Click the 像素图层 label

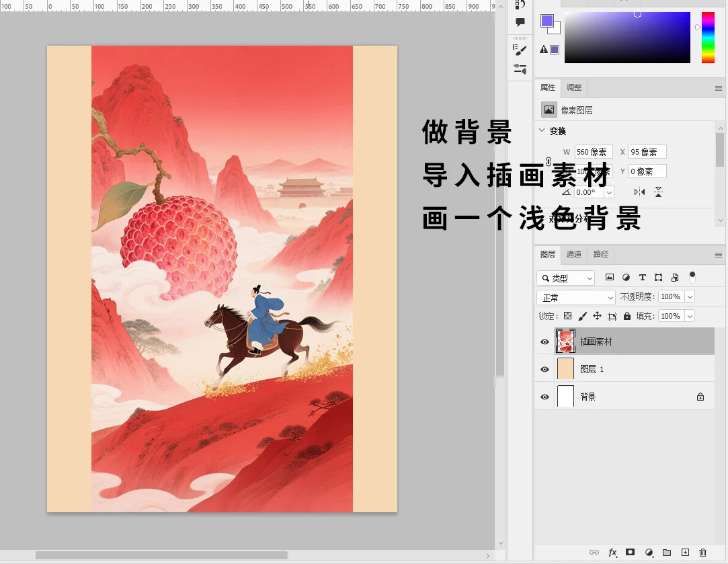[x=577, y=110]
